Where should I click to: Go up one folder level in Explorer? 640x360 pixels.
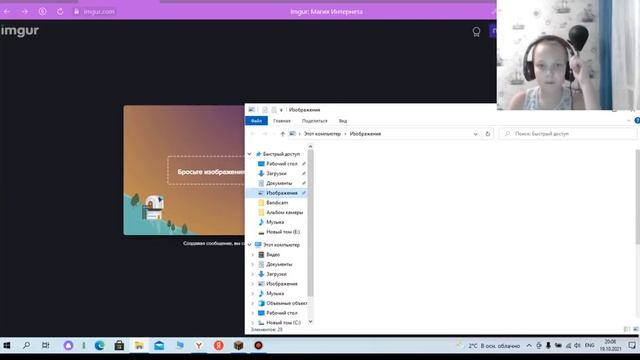point(282,134)
